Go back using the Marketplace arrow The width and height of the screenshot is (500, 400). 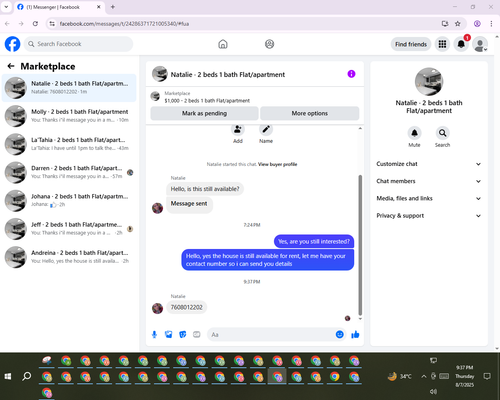click(11, 66)
